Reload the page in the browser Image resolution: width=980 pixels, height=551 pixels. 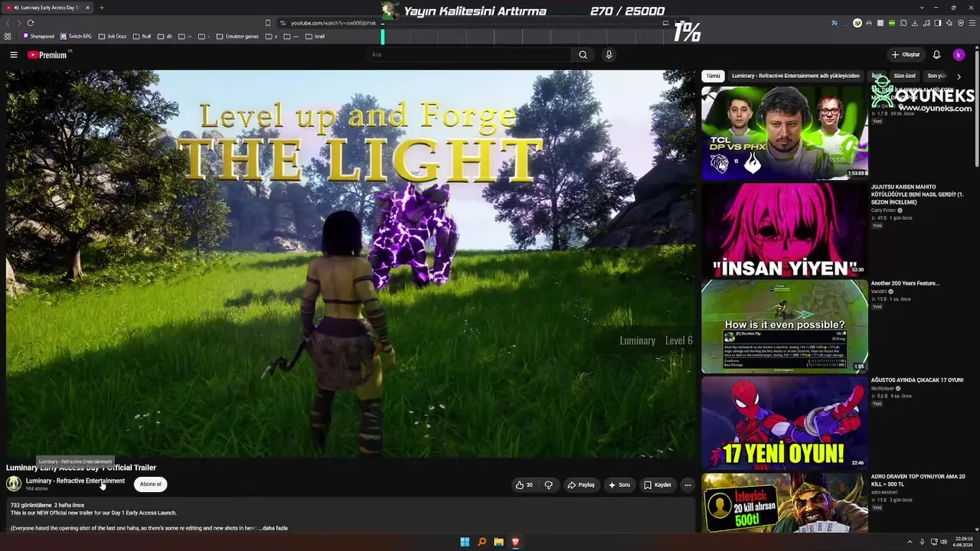pyautogui.click(x=31, y=23)
